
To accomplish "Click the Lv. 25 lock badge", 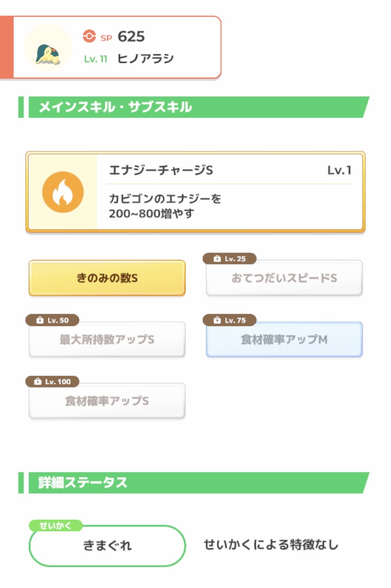I will pyautogui.click(x=229, y=259).
